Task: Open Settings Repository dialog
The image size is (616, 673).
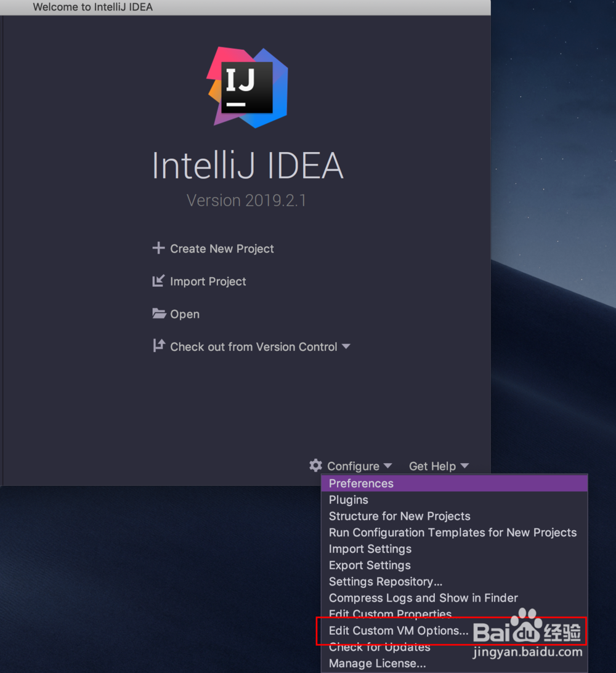Action: pos(385,581)
